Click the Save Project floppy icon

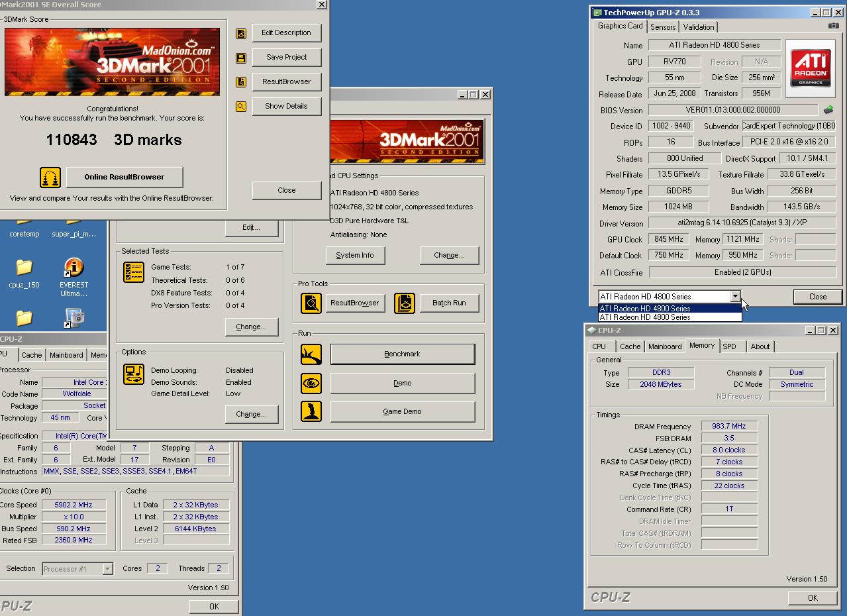click(x=241, y=58)
